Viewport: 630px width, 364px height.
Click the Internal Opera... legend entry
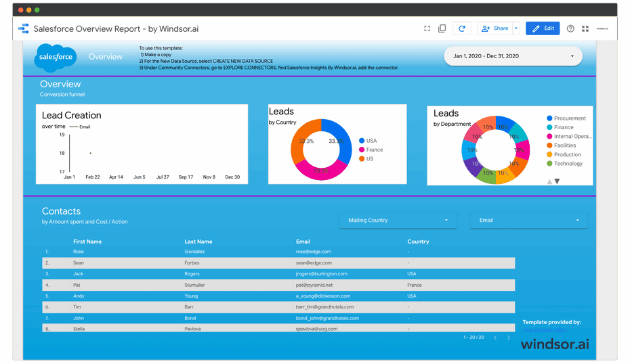569,137
